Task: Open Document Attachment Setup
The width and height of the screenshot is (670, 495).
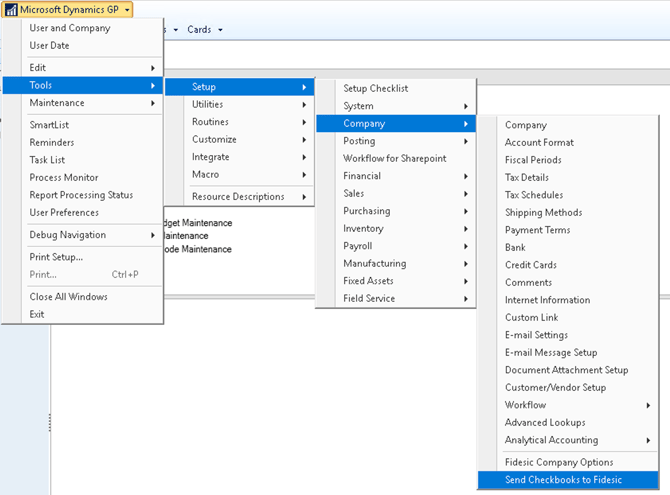Action: [x=568, y=371]
